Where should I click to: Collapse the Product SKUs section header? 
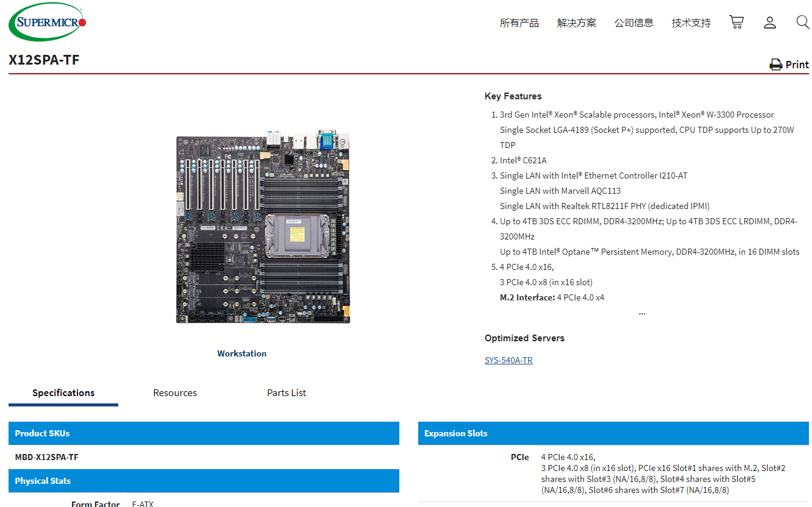pos(204,433)
